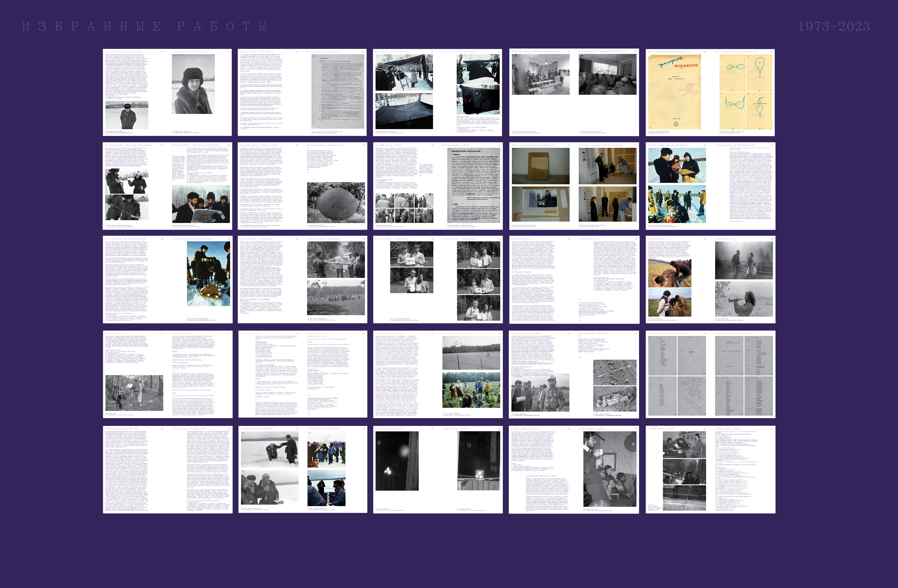The height and width of the screenshot is (588, 898).
Task: Open text-only «Русский мир» spread
Action: point(167,470)
